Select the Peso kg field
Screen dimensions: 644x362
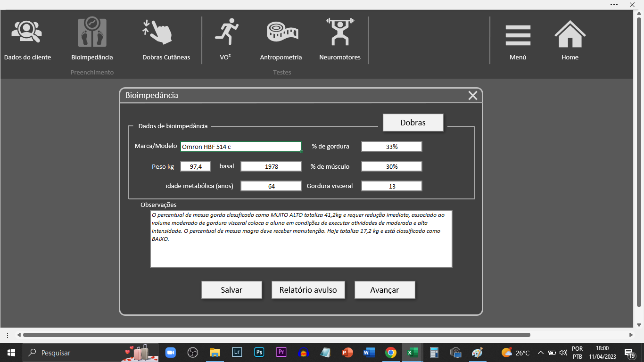(x=196, y=166)
